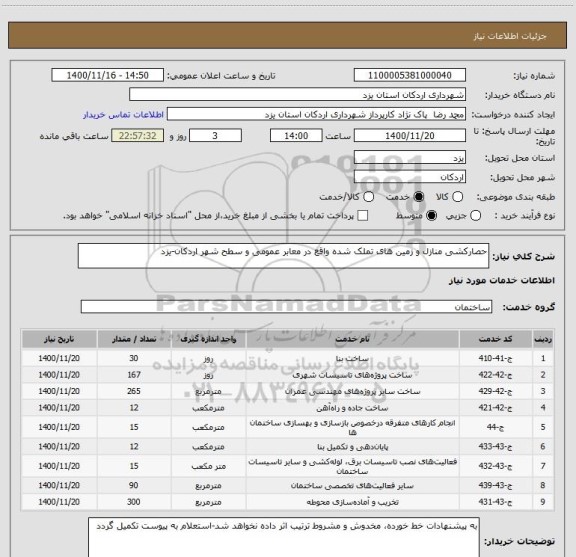The height and width of the screenshot is (557, 576).
Task: Click quantity value 30 in row 1
Action: pos(134,358)
